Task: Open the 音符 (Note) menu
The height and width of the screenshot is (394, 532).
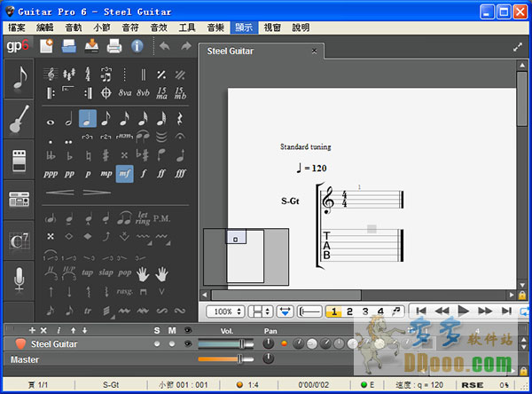Action: tap(130, 28)
